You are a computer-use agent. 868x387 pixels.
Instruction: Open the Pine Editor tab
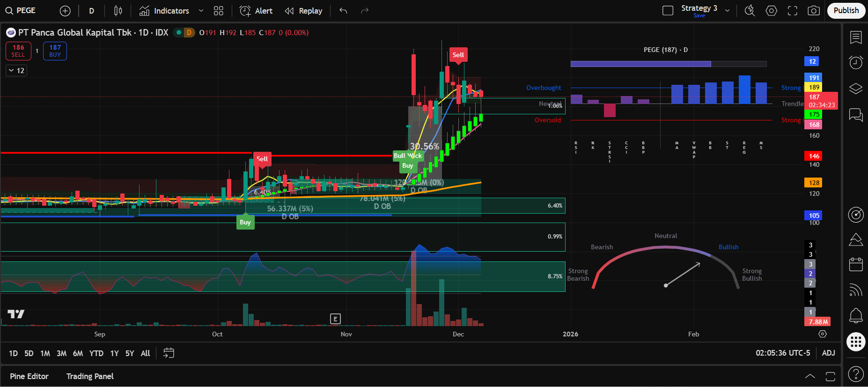tap(29, 376)
